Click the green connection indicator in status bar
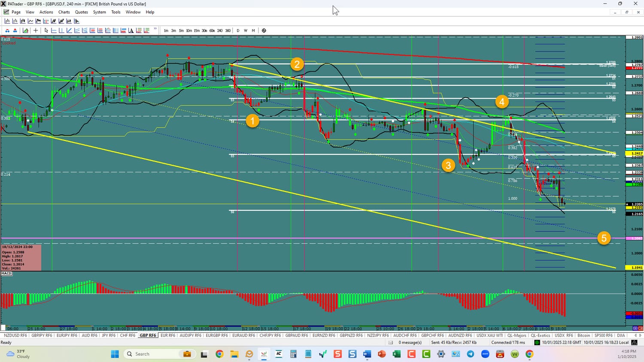Image resolution: width=644 pixels, height=362 pixels. coord(537,342)
